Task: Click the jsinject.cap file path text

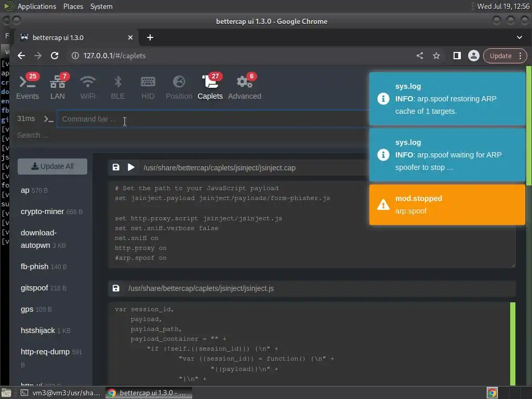Action: tap(220, 168)
